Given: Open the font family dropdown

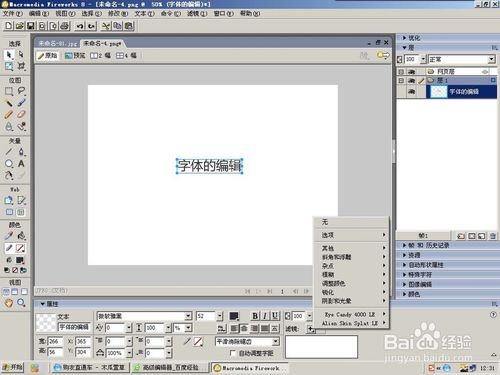Looking at the screenshot, I should (x=188, y=316).
